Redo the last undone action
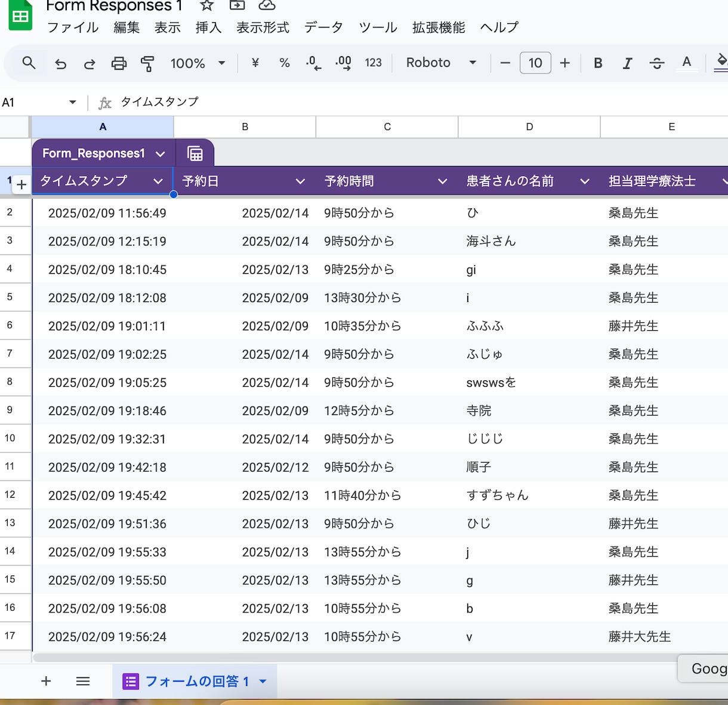This screenshot has width=728, height=705. 90,63
